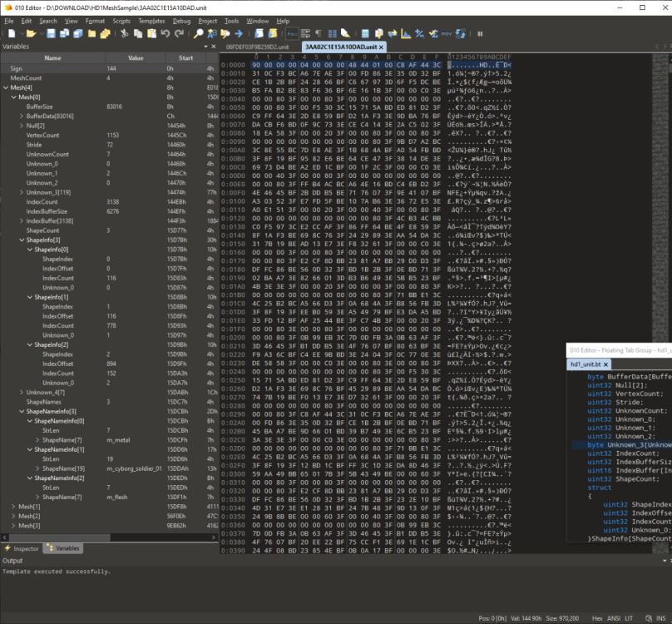The height and width of the screenshot is (624, 672).
Task: Click the Value column header
Action: click(x=136, y=58)
